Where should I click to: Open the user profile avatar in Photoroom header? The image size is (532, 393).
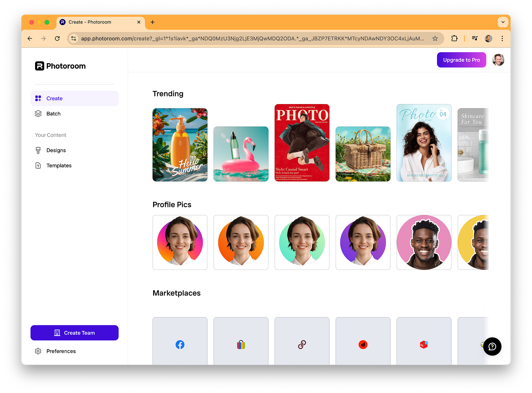pyautogui.click(x=498, y=60)
